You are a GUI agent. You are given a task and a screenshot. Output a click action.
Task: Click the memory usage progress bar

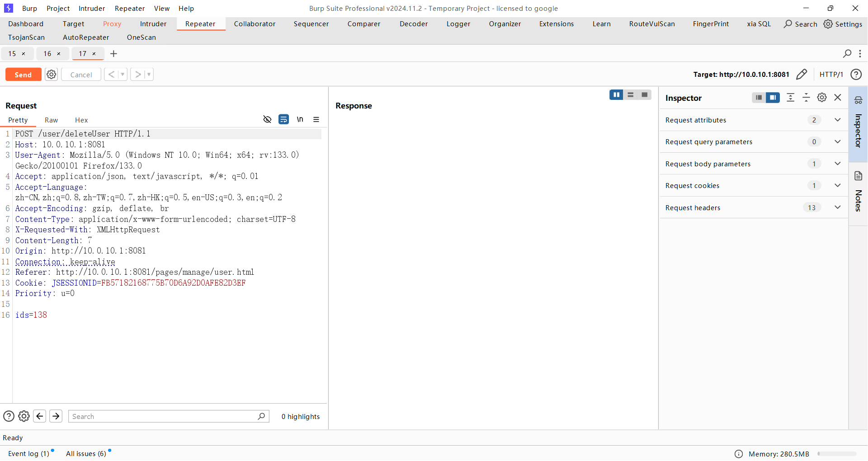pyautogui.click(x=837, y=454)
